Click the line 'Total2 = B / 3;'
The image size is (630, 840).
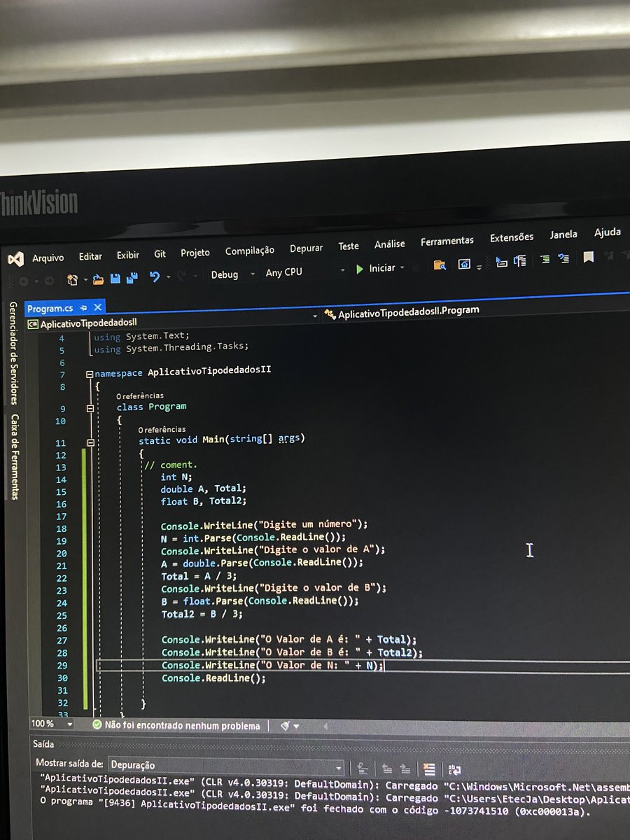point(201,614)
